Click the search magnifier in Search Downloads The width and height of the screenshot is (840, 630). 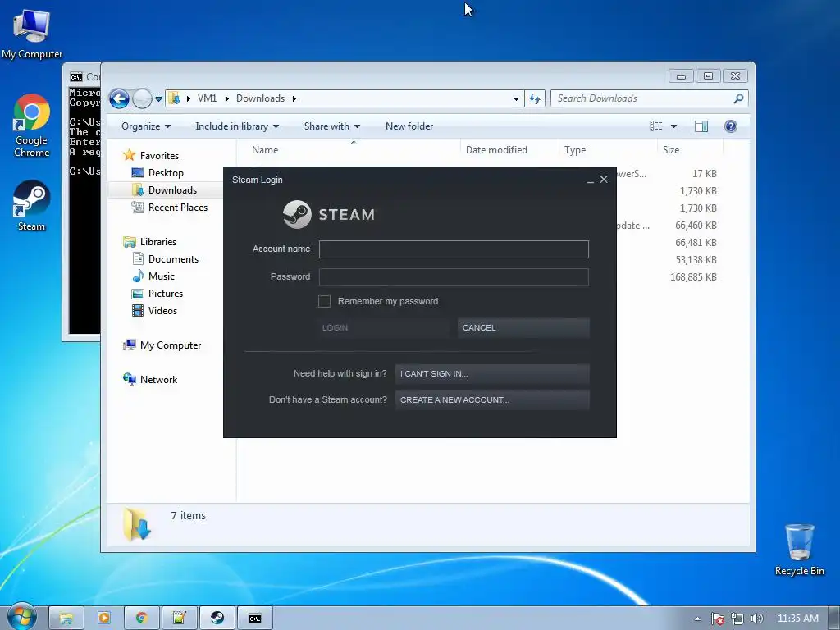(738, 98)
